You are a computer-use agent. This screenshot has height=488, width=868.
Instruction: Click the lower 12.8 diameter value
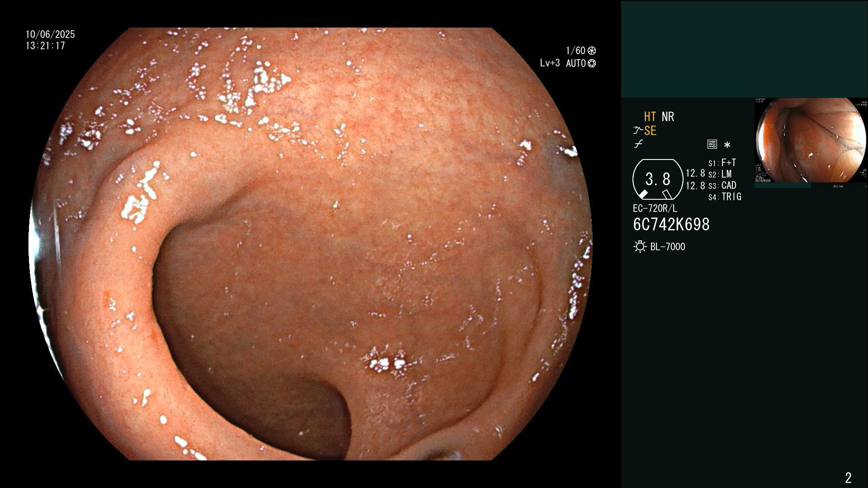695,185
